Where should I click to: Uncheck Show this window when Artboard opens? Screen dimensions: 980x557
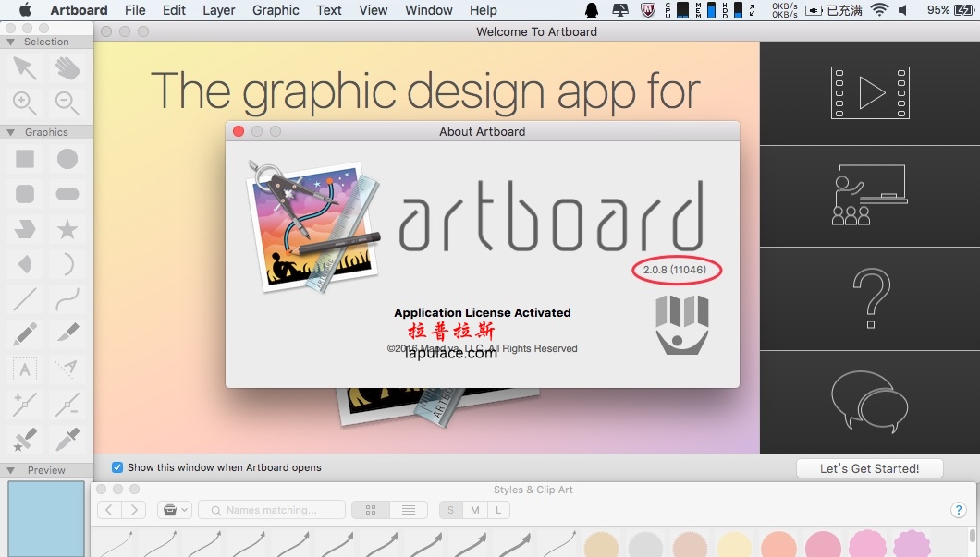116,467
